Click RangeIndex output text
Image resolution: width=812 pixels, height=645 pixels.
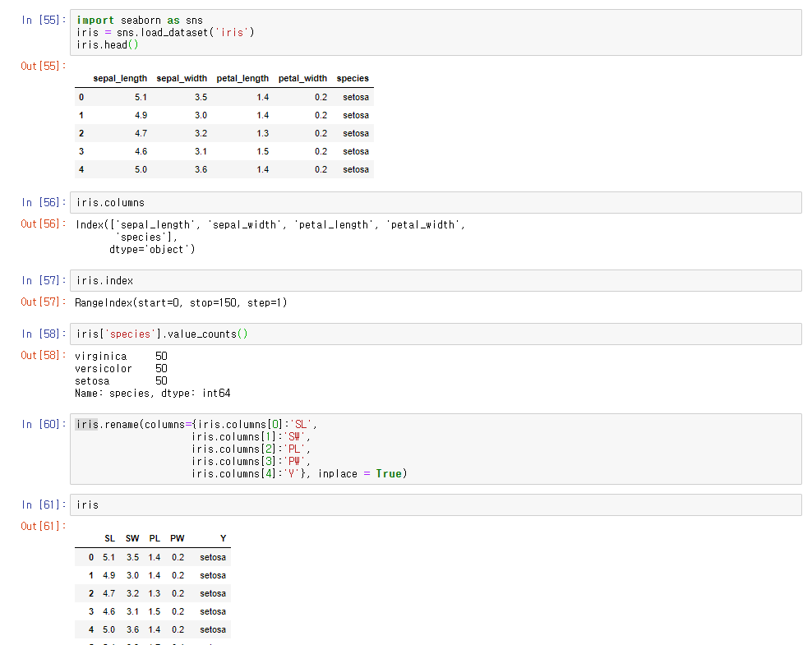click(x=181, y=303)
